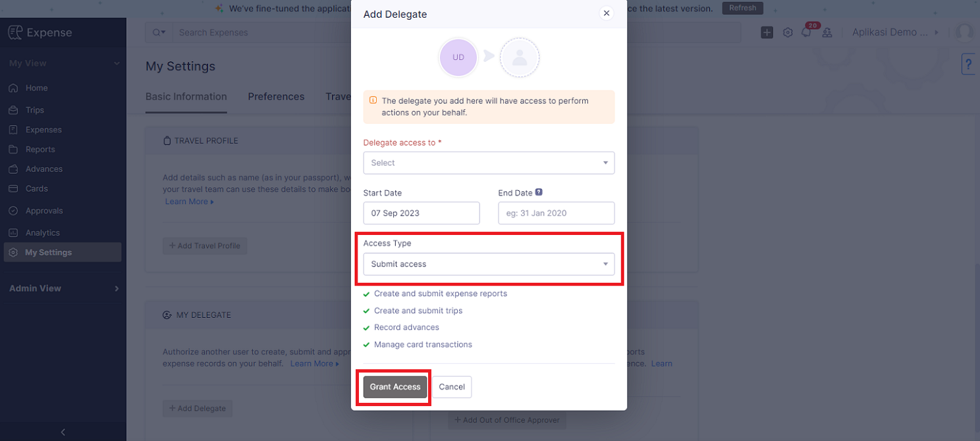Open the Access Type dropdown
The image size is (980, 441).
[x=489, y=264]
